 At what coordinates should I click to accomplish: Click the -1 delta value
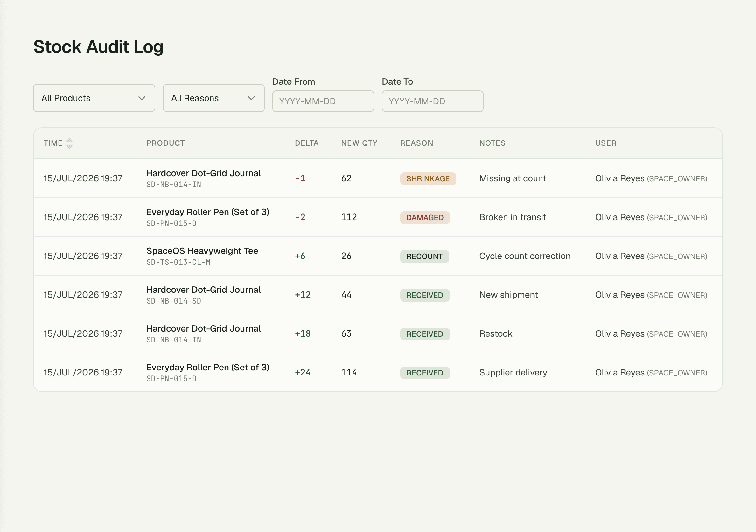click(x=300, y=178)
